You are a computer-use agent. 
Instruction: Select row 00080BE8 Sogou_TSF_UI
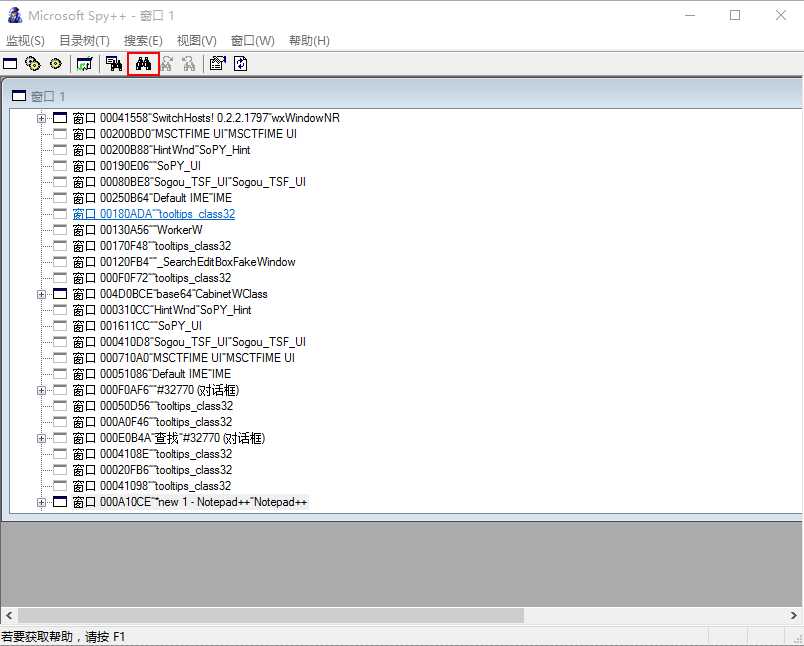point(189,182)
